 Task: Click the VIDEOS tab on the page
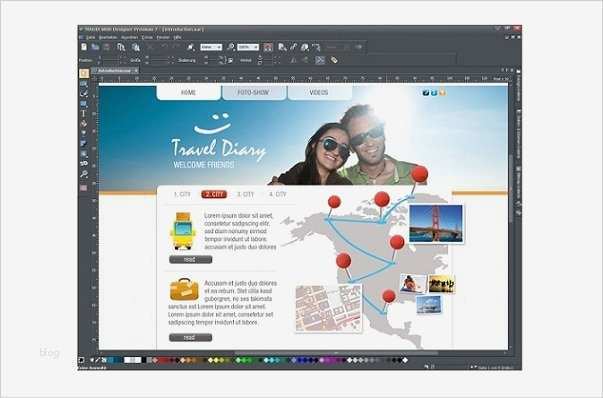319,92
